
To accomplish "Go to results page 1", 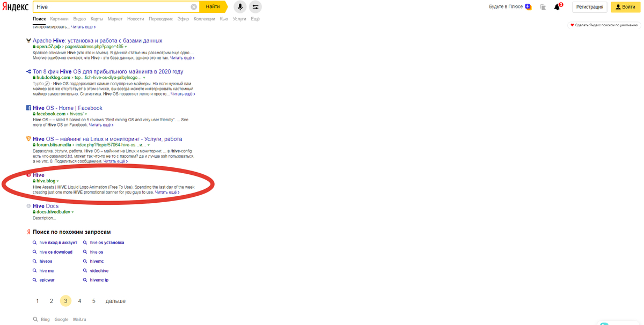I will pyautogui.click(x=38, y=301).
